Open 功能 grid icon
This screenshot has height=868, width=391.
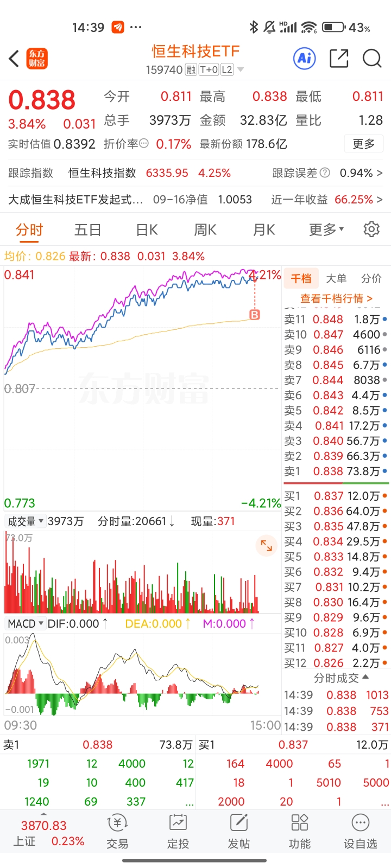coord(300,831)
